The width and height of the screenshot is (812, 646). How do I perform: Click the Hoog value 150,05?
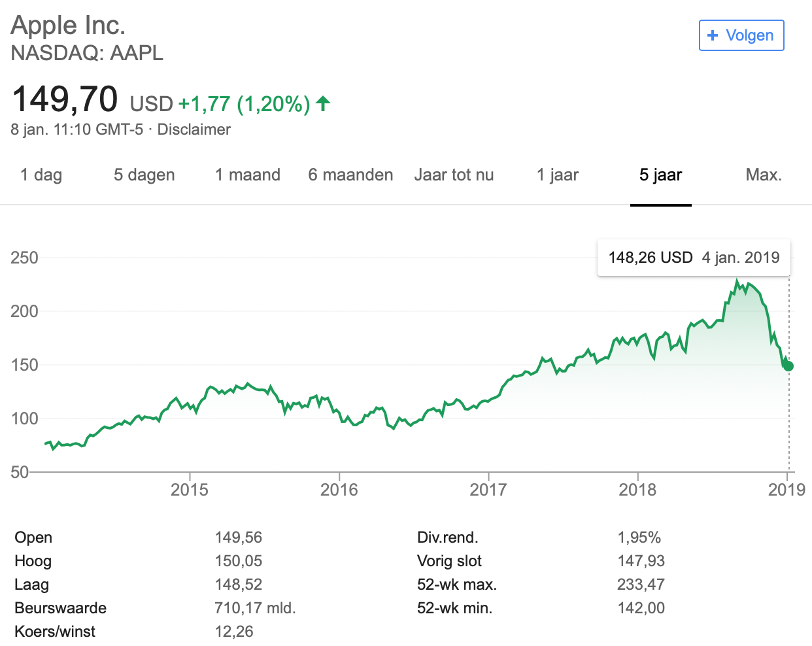coord(239,561)
